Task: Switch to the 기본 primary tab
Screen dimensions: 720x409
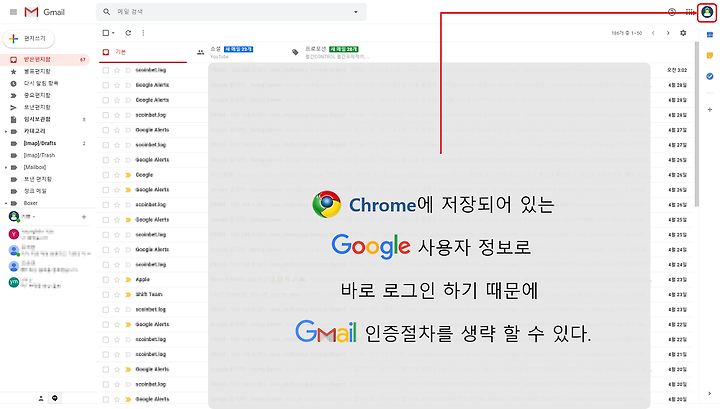Action: 142,52
